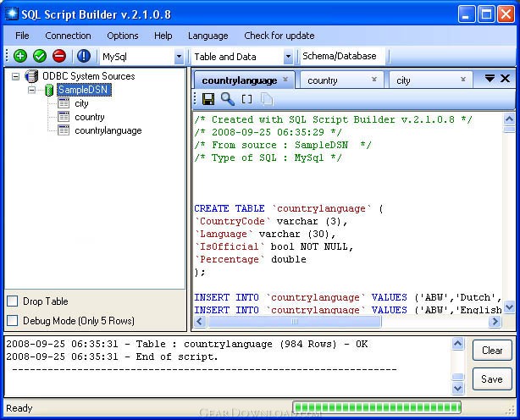Viewport: 520px width, 420px height.
Task: Select the countrylanguage table in tree
Action: coord(108,130)
